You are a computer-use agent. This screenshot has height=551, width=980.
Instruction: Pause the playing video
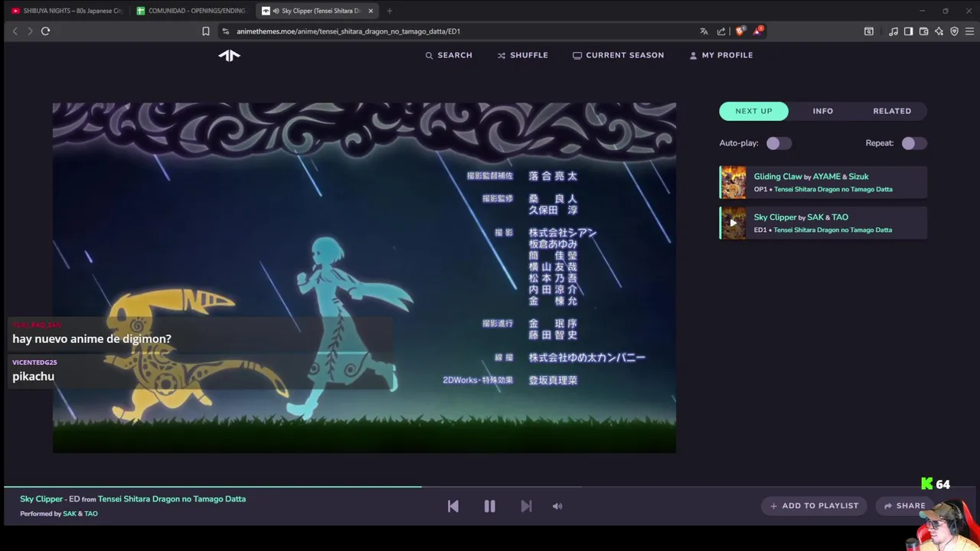pyautogui.click(x=489, y=506)
